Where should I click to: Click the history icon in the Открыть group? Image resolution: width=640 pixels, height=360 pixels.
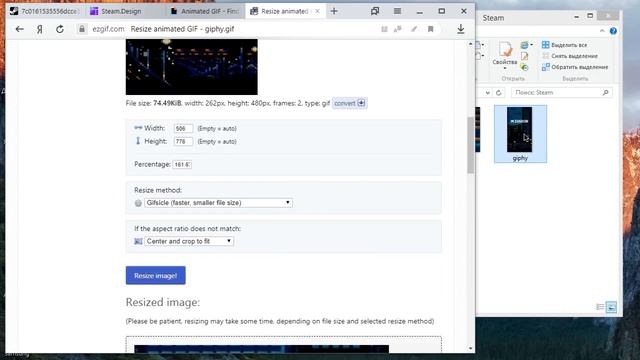(524, 67)
